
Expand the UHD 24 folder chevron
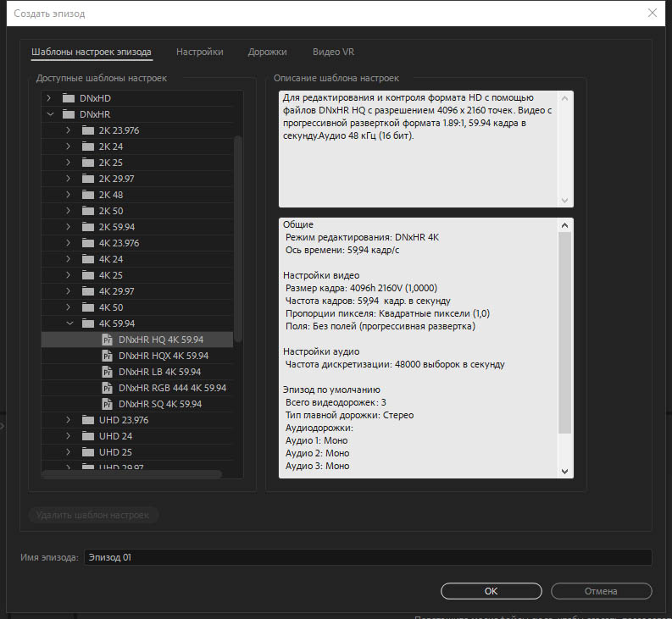tap(68, 436)
